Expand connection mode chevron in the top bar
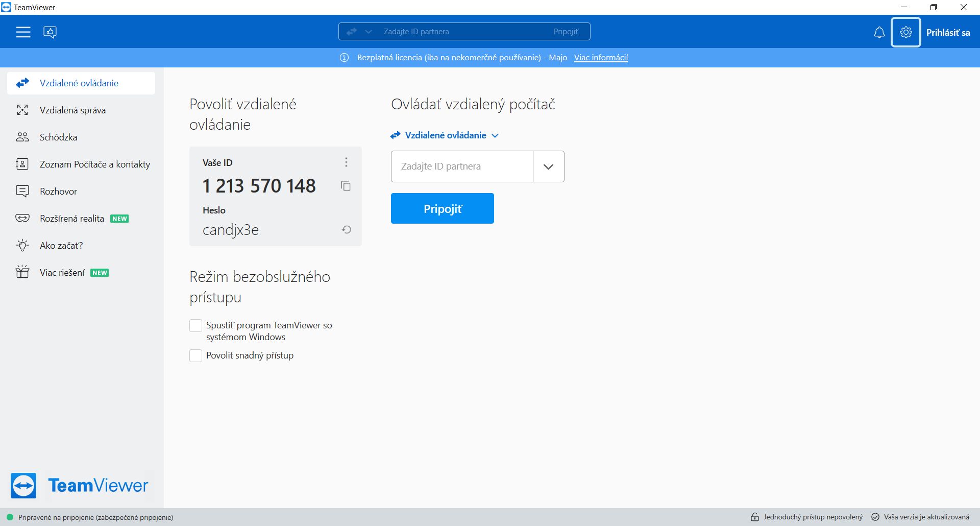Image resolution: width=980 pixels, height=526 pixels. coord(369,32)
